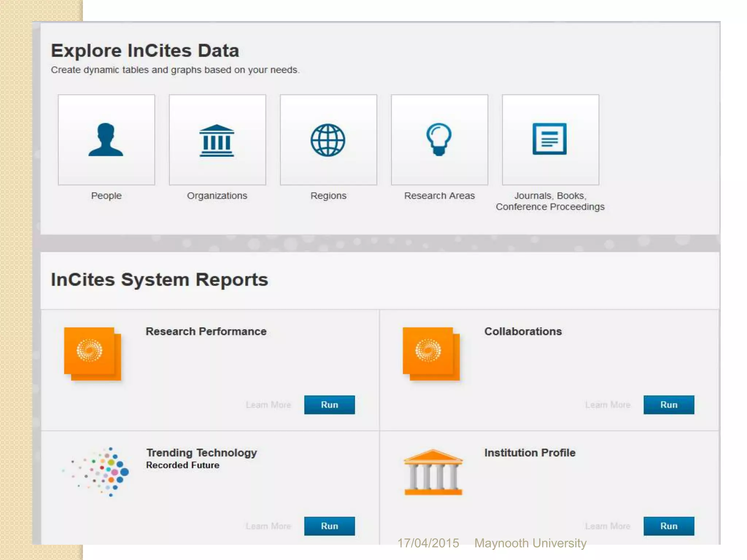
Task: Run the Institution Profile report
Action: pos(668,526)
